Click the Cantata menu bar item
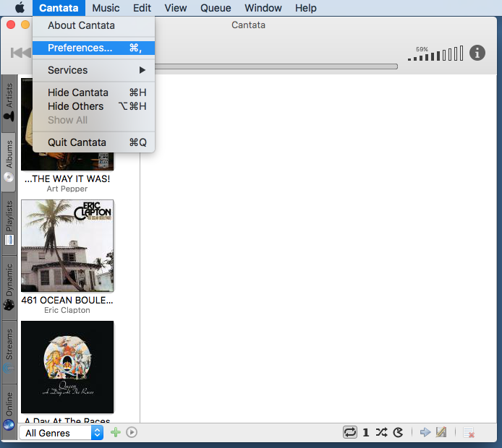 pos(59,8)
